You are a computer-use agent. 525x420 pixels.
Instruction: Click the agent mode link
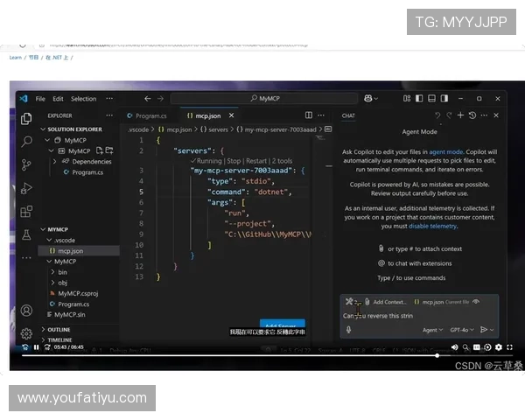(x=445, y=152)
